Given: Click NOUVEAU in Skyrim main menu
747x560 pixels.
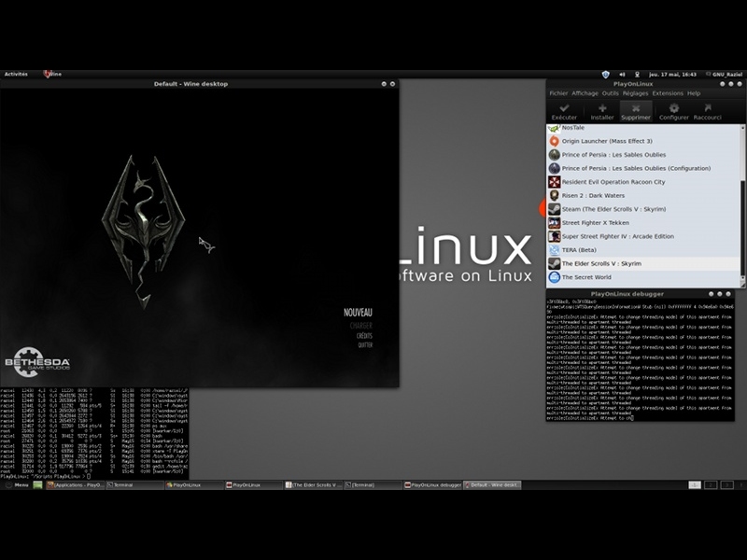Looking at the screenshot, I should (x=358, y=313).
